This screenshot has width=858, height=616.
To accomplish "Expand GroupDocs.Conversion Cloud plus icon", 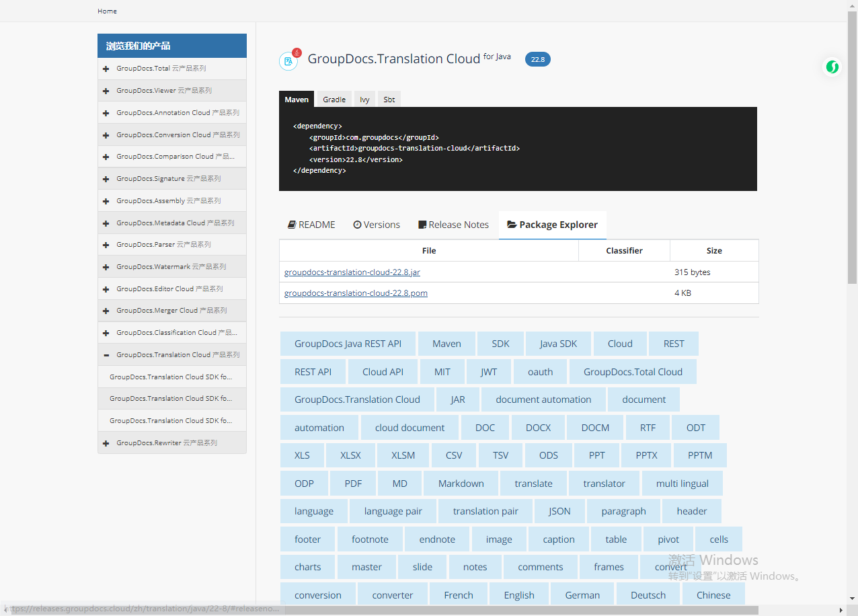I will pos(106,135).
